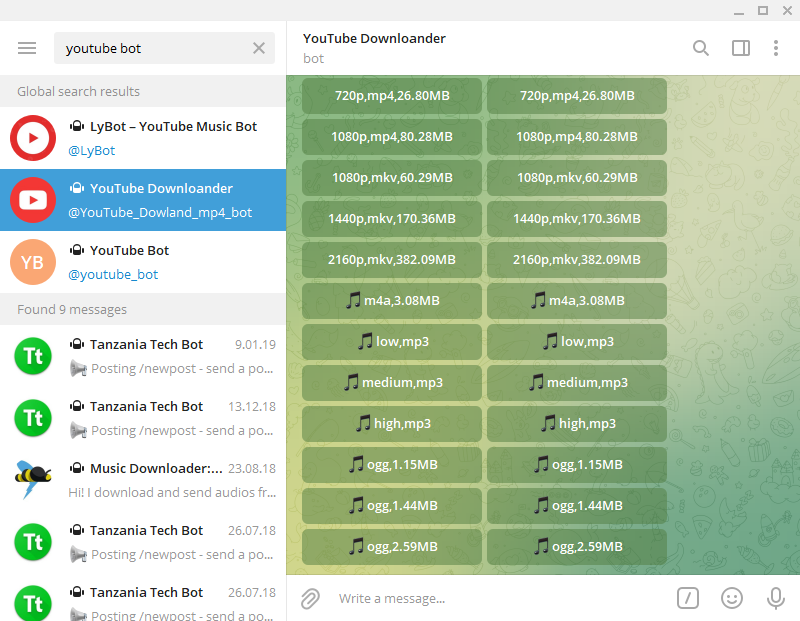Viewport: 800px width, 621px height.
Task: Open the hamburger main menu
Action: 27,48
